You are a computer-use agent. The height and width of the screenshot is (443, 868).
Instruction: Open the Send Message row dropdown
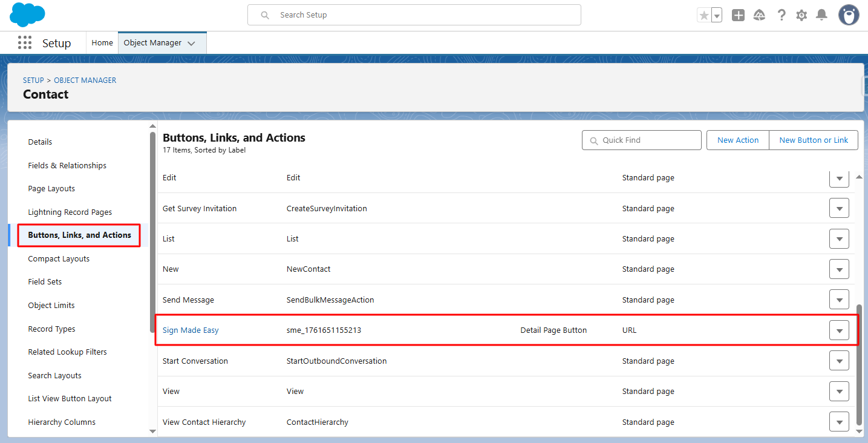(839, 300)
